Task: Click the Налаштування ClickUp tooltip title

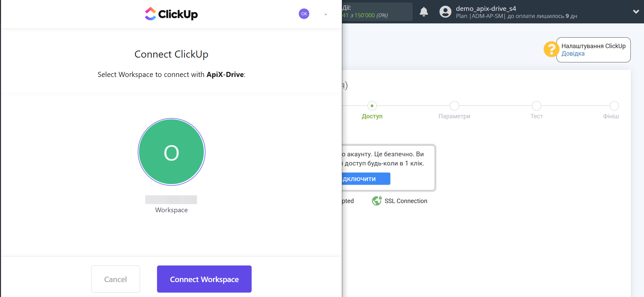Action: 593,46
